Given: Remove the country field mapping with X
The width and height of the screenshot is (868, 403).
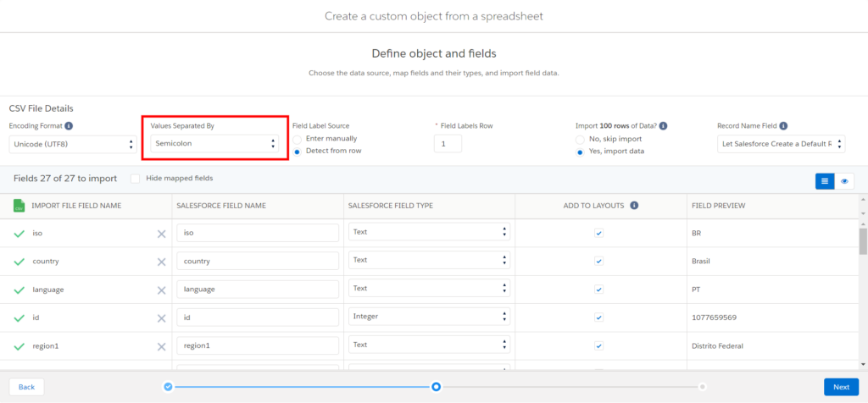Looking at the screenshot, I should (x=162, y=262).
